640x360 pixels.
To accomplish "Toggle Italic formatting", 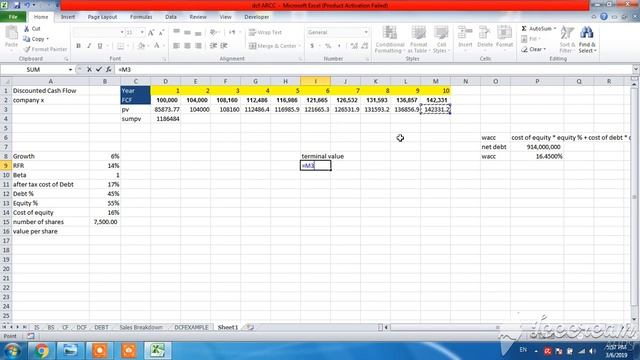I will (x=89, y=46).
